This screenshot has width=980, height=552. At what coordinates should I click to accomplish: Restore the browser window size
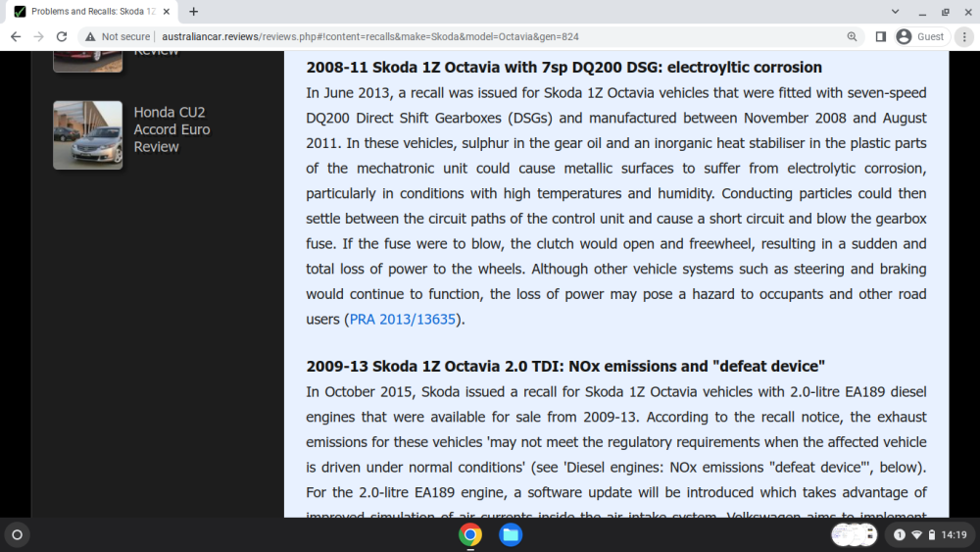pos(945,11)
